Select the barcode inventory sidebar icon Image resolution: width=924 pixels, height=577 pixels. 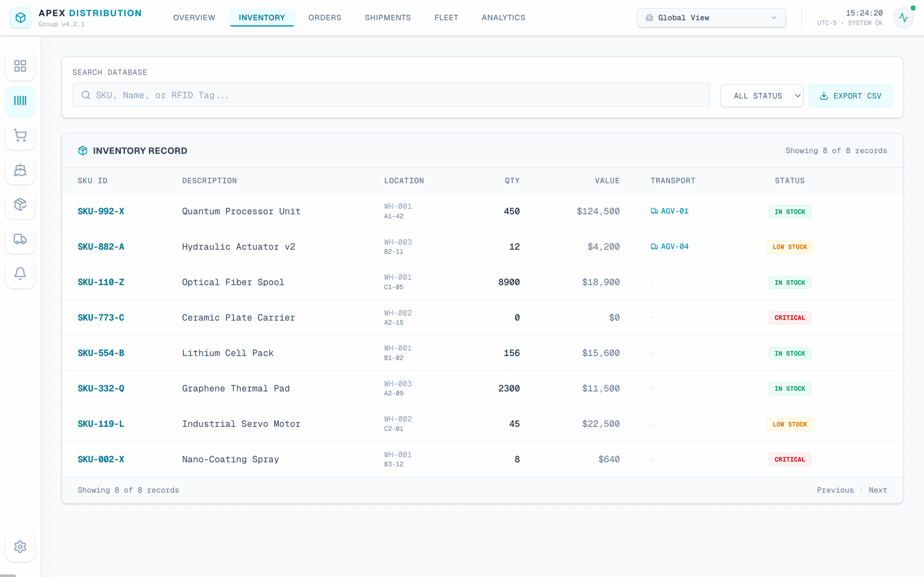(20, 101)
